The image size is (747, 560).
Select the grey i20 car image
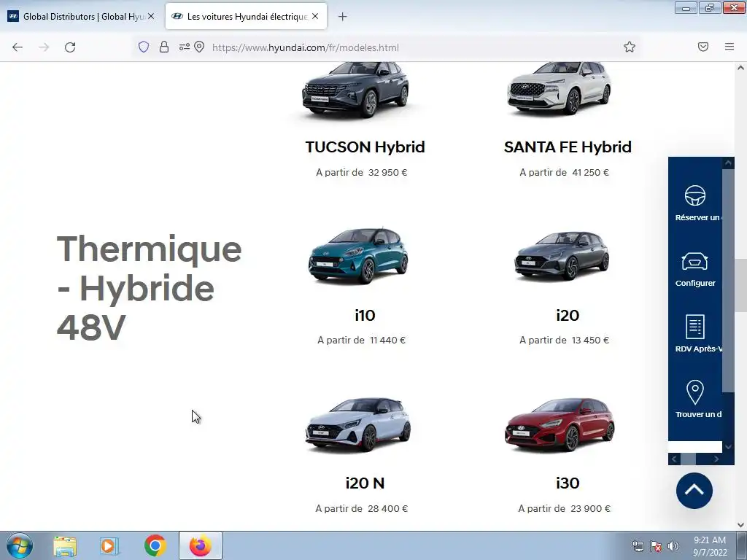[x=562, y=255]
